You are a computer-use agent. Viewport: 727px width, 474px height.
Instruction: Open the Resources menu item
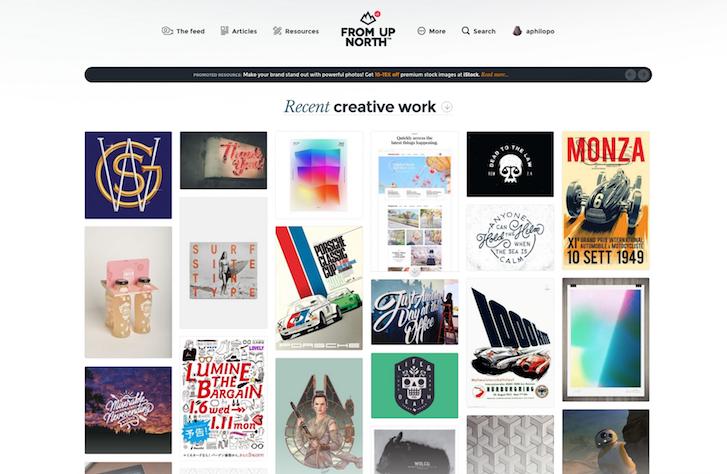302,32
